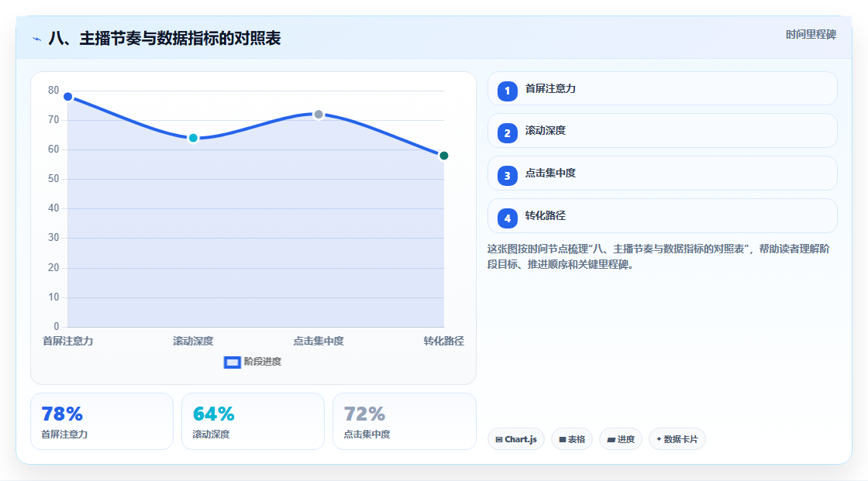Click the 时间里程碑 label in the header
The image size is (868, 481).
(811, 35)
